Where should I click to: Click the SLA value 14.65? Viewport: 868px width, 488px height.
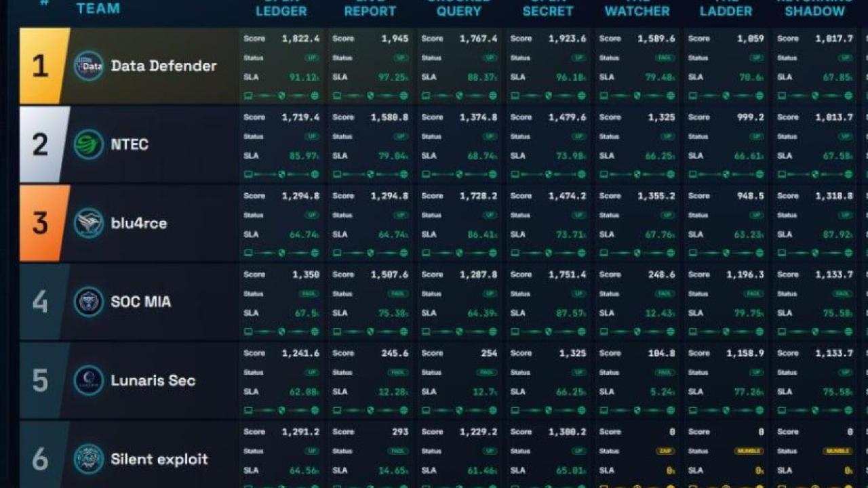point(393,470)
